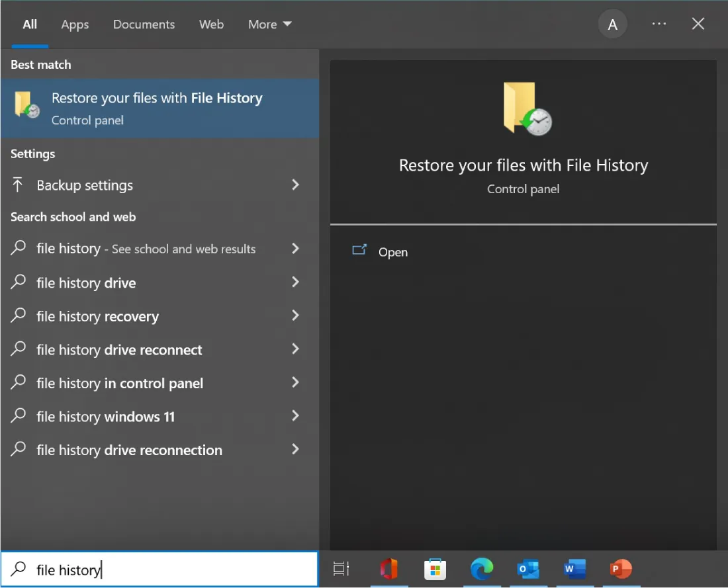Open Microsoft Edge from the taskbar
Screen dimensions: 728x588
(x=482, y=569)
